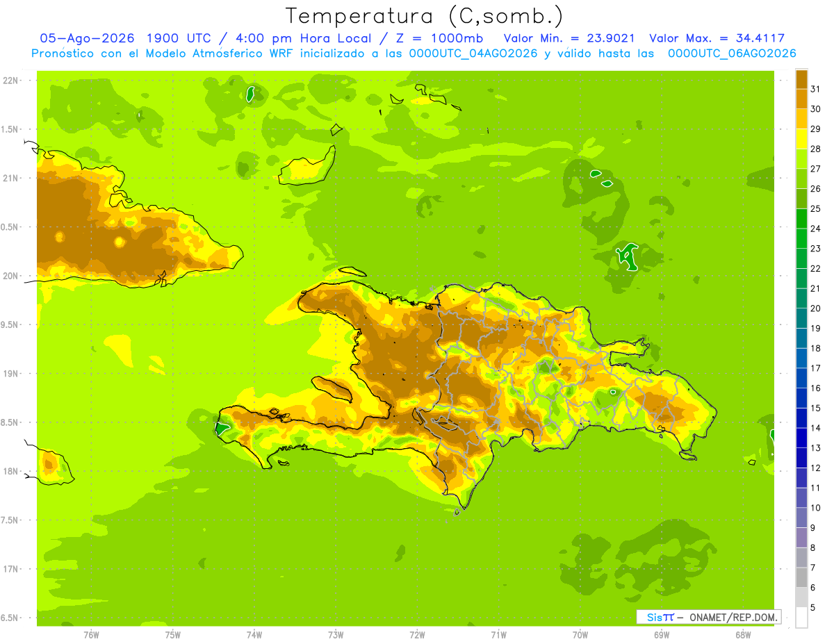Select the date text "05-Ago-2026"
834x644 pixels.
click(87, 38)
